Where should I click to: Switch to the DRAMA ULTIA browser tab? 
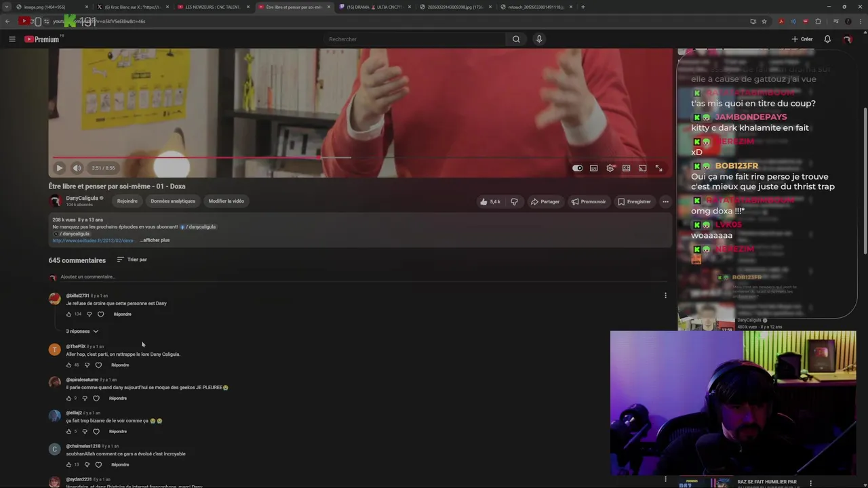click(x=374, y=7)
